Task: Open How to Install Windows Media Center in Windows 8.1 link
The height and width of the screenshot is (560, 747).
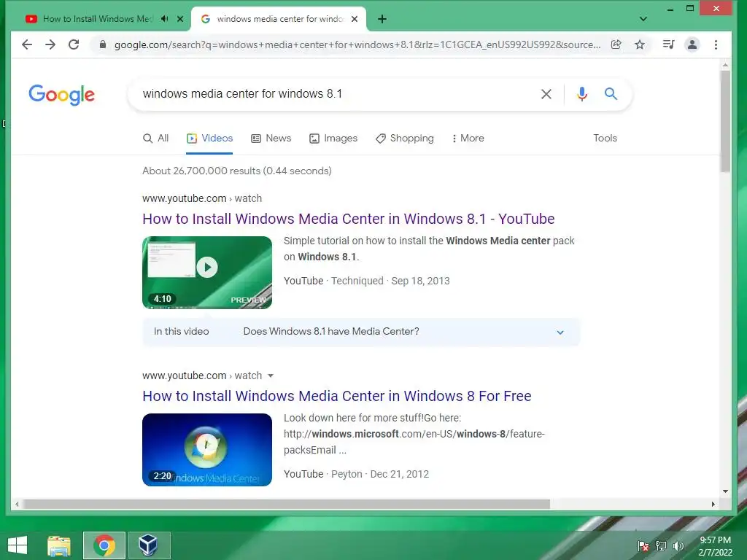Action: coord(348,219)
